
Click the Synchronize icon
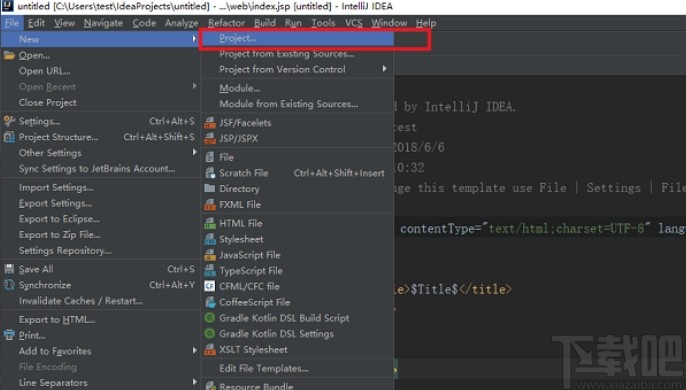pyautogui.click(x=9, y=285)
